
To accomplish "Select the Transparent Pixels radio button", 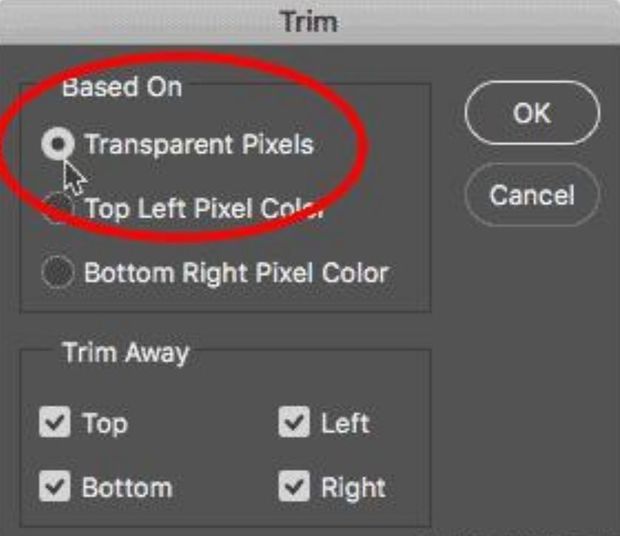I will point(59,146).
